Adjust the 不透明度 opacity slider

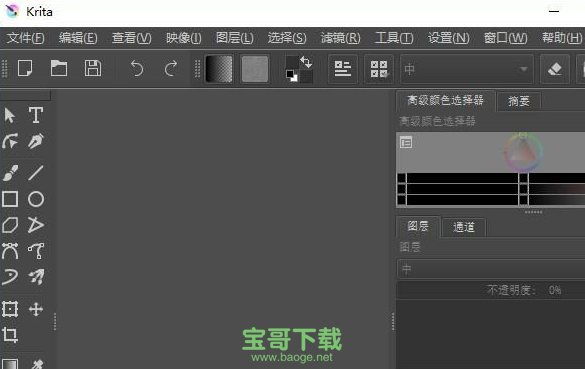pos(491,290)
